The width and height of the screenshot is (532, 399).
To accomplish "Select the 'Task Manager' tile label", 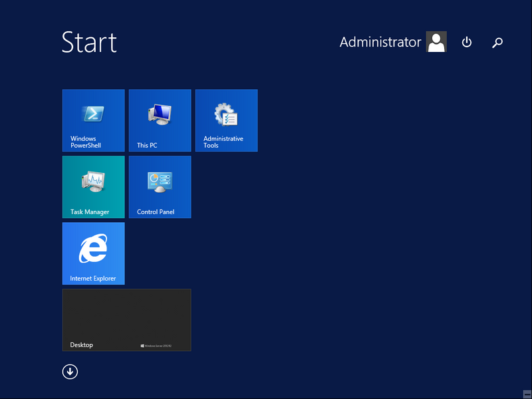I will point(90,212).
